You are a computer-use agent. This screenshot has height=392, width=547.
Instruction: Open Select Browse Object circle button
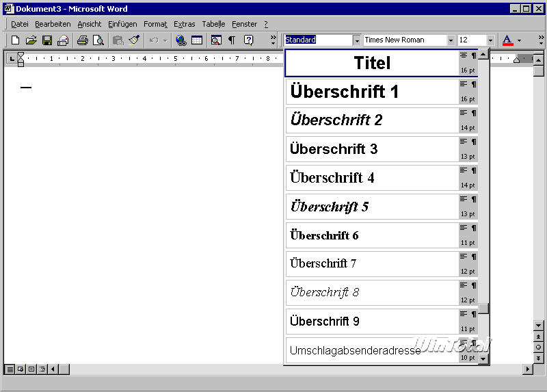coord(538,348)
